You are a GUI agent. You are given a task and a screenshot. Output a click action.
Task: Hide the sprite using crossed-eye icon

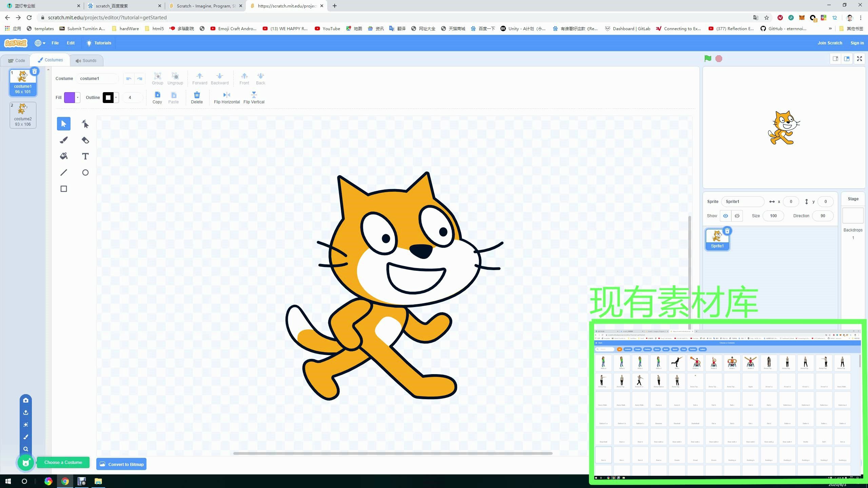[737, 216]
